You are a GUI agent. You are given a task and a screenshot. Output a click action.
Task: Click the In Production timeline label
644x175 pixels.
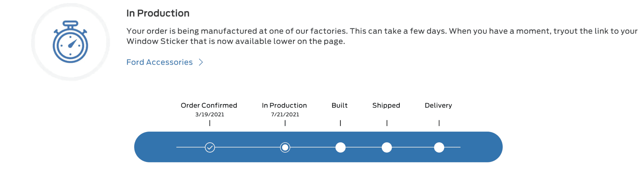(x=284, y=105)
